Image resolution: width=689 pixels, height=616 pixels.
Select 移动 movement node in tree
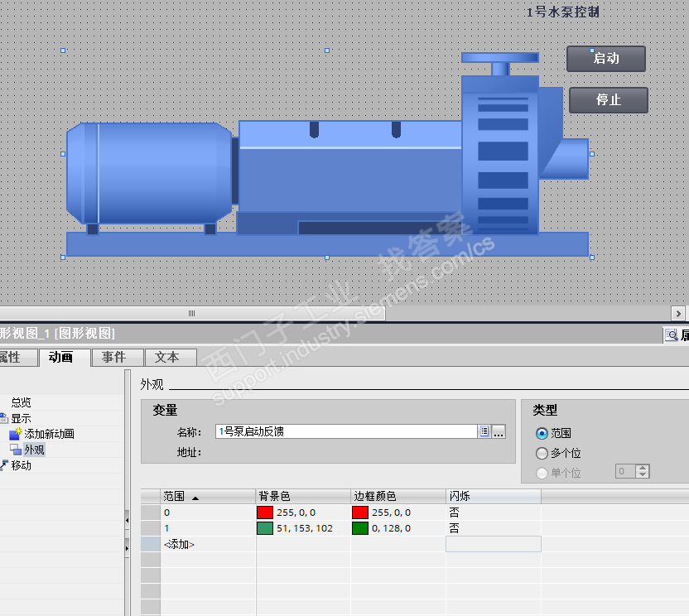tap(21, 465)
